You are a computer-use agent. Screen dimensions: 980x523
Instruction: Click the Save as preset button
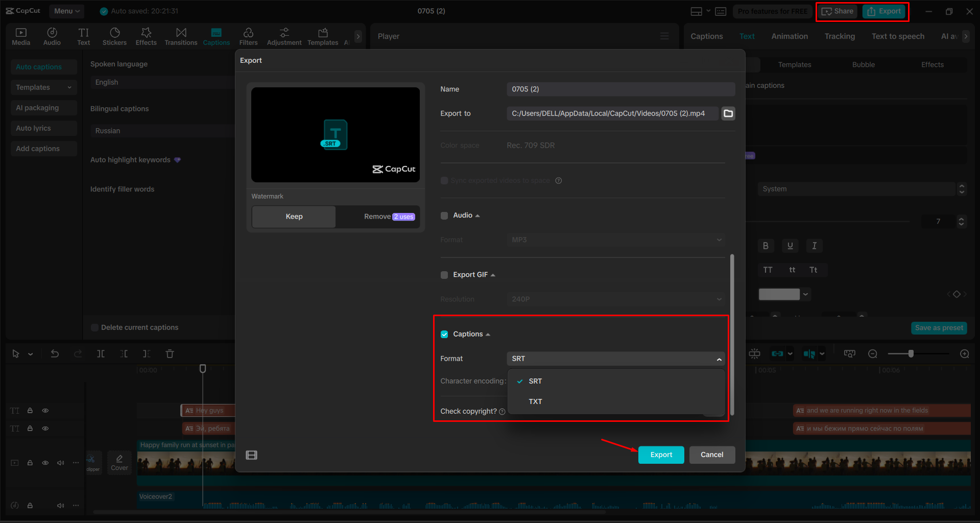tap(939, 328)
